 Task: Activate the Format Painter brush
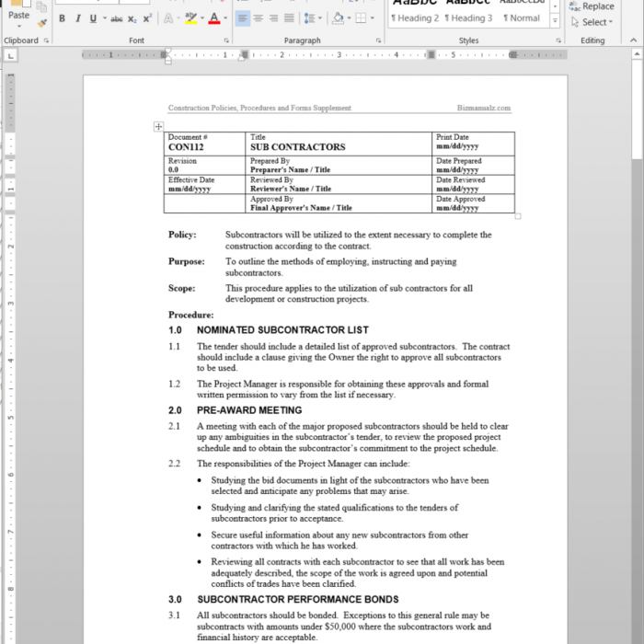[41, 23]
